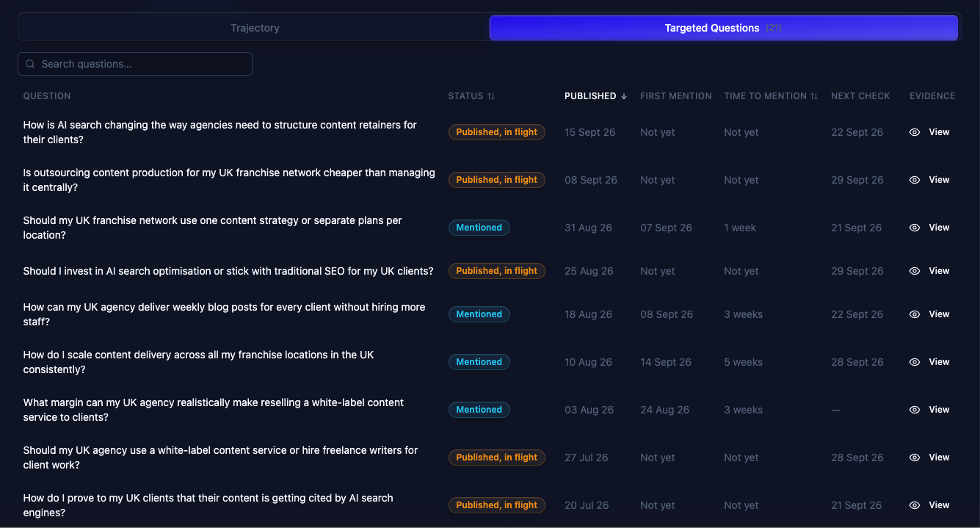Click eye icon for weekly blog posts row

(915, 314)
